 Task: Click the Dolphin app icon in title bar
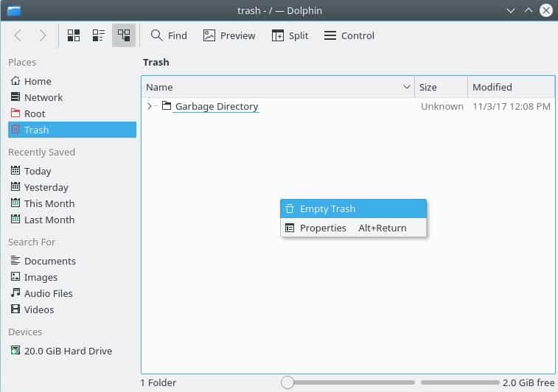coord(14,10)
